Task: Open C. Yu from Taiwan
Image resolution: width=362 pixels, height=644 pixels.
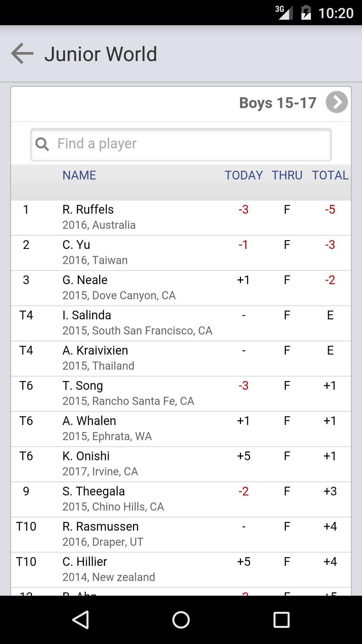Action: (181, 253)
